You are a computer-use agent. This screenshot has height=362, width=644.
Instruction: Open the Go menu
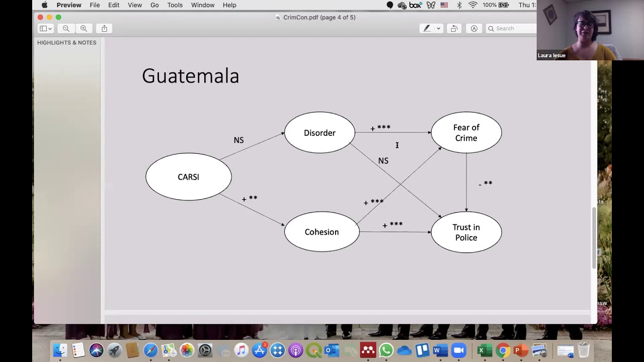point(154,5)
